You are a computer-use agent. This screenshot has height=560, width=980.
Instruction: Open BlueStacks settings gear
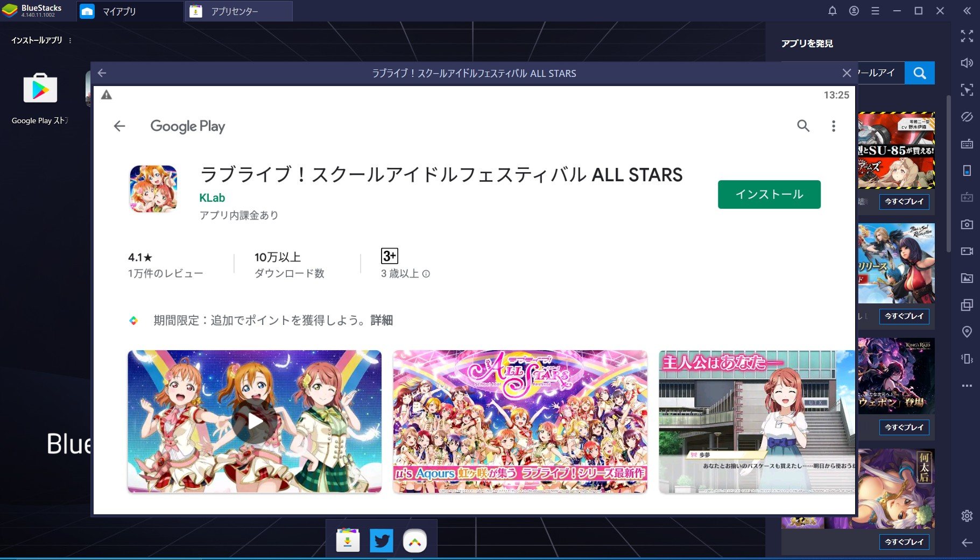click(x=967, y=516)
